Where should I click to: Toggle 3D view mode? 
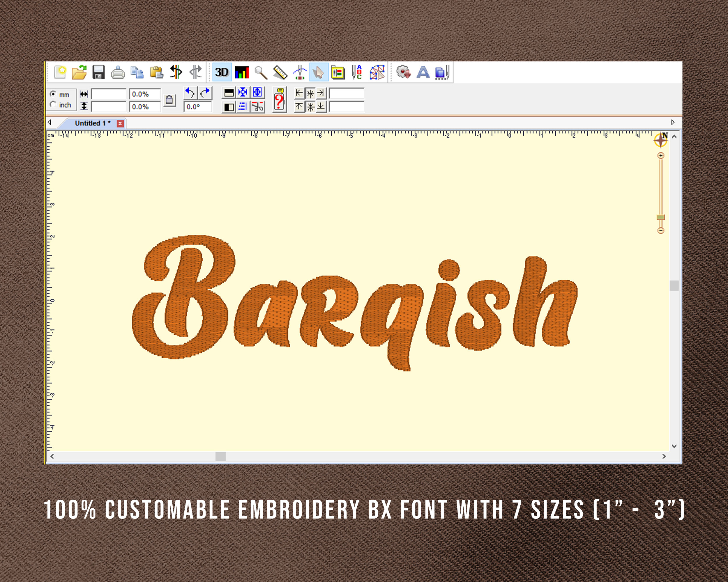click(222, 72)
